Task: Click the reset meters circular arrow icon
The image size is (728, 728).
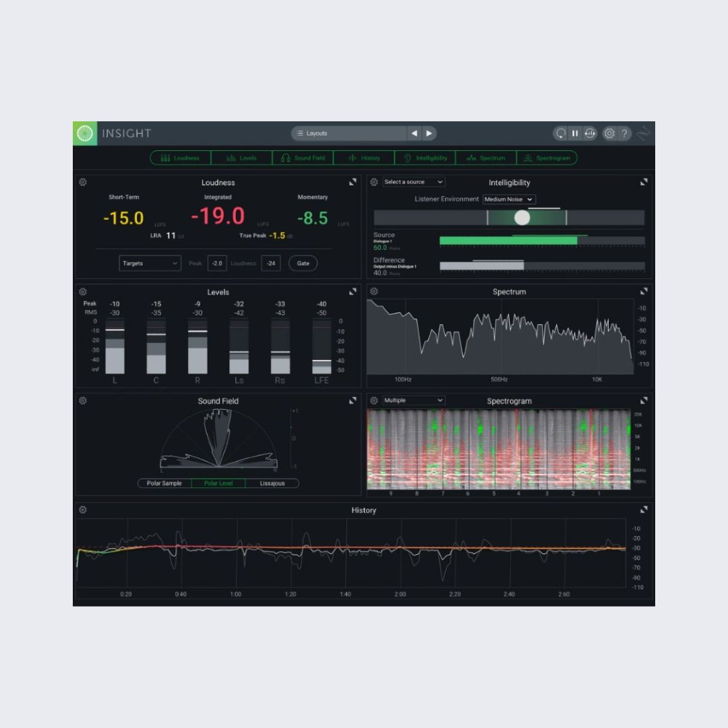Action: pos(560,133)
